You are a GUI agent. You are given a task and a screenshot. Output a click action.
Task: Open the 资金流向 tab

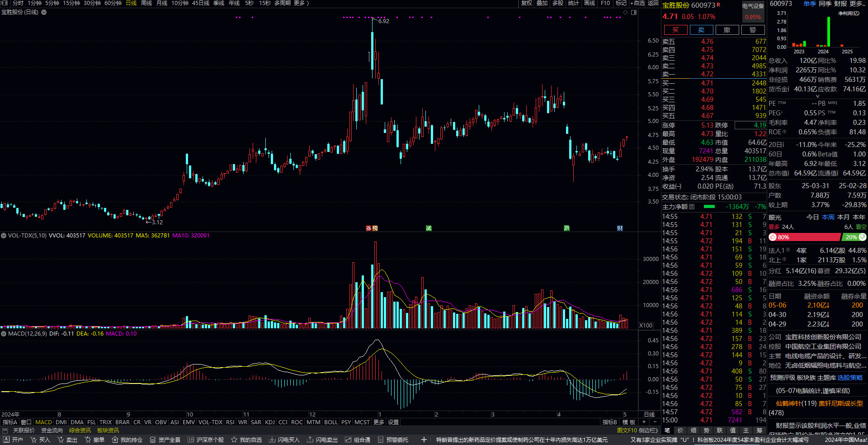tap(52, 431)
